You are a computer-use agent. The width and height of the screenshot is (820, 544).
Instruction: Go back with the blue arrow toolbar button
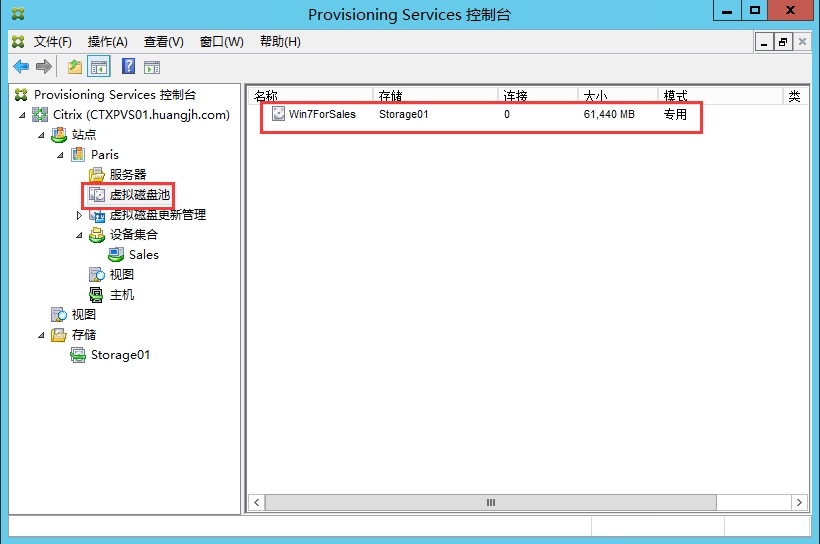pos(21,66)
